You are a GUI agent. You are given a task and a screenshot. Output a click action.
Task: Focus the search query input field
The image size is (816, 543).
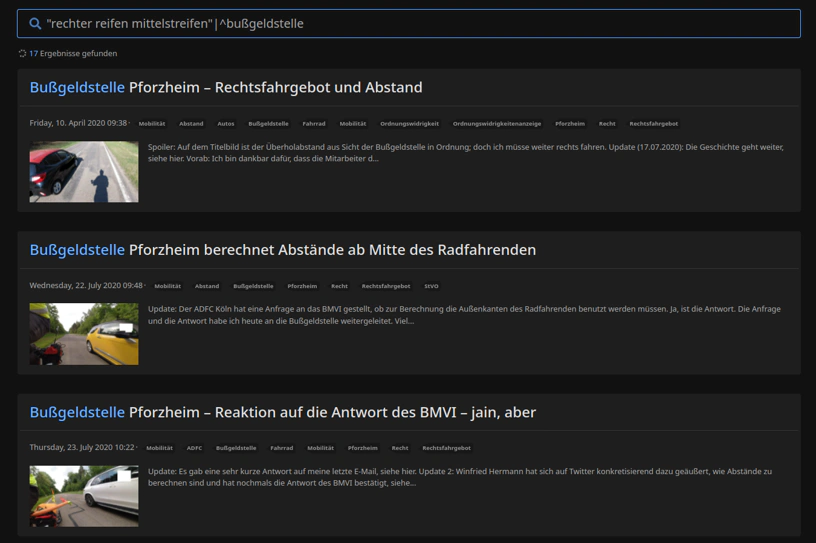point(409,23)
